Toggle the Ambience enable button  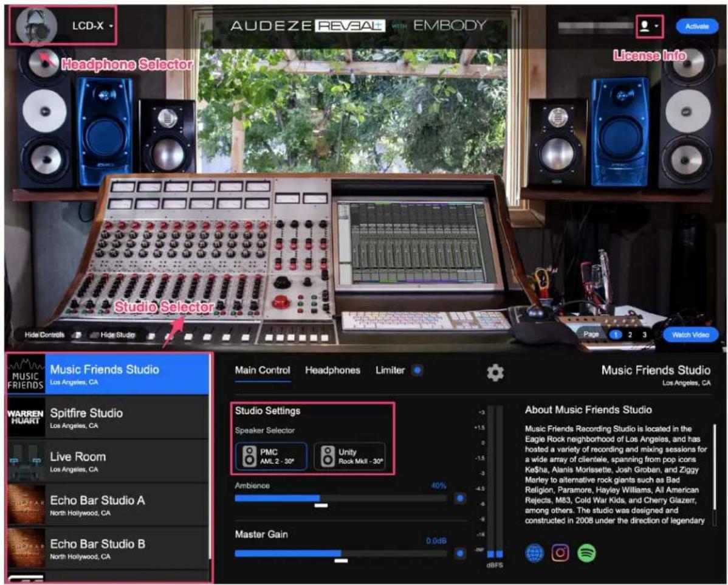point(459,498)
